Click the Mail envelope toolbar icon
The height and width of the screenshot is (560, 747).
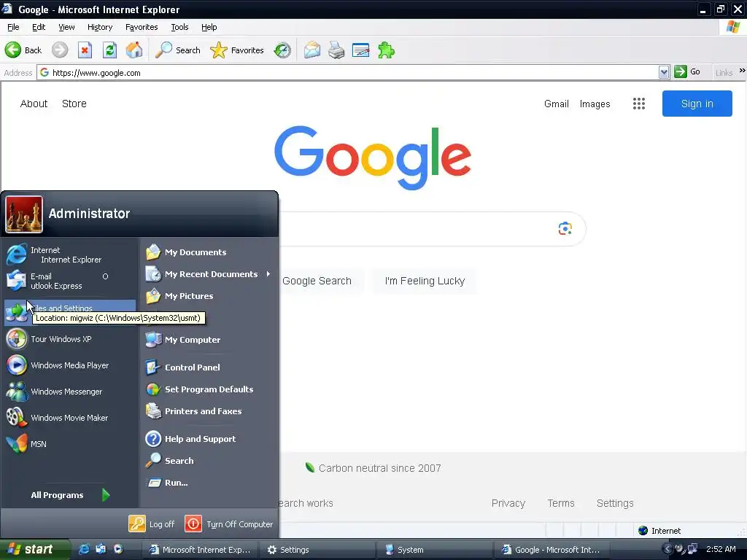click(312, 50)
